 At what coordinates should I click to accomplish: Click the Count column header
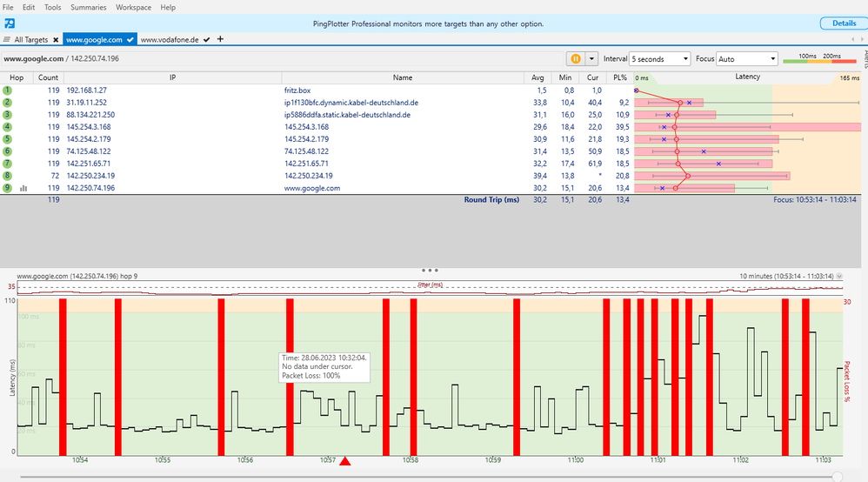[48, 77]
